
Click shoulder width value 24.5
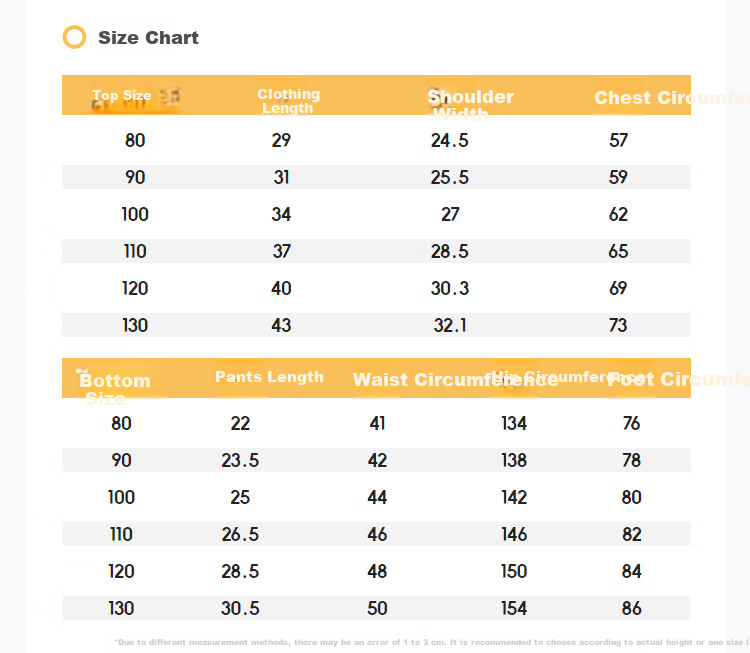tap(450, 140)
